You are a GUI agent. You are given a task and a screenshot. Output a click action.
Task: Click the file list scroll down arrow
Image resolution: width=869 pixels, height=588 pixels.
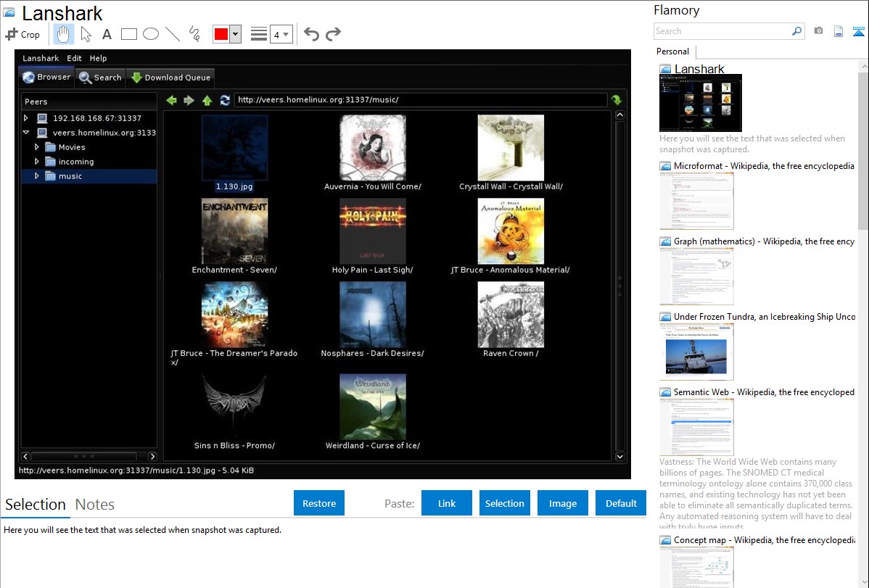click(x=619, y=456)
